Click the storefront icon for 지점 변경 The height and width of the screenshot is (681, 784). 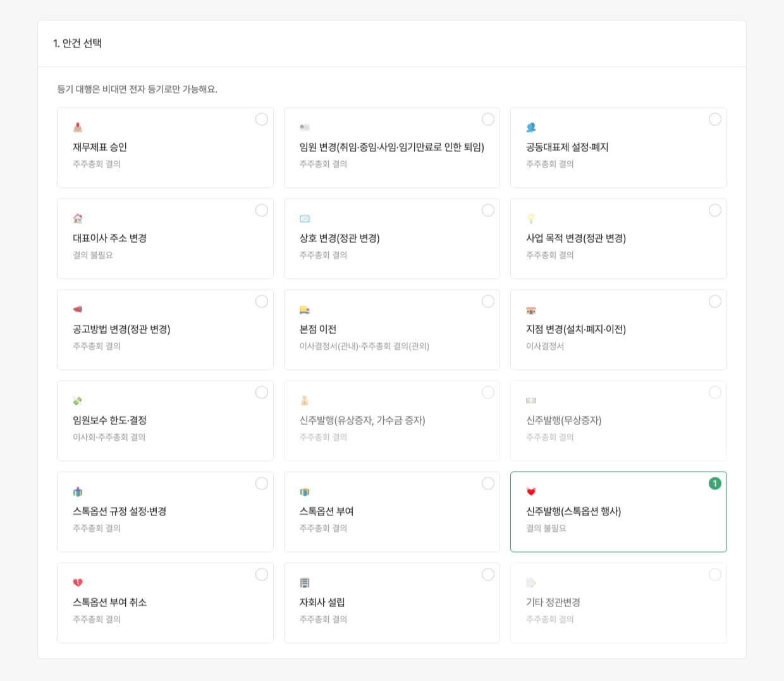click(x=531, y=309)
